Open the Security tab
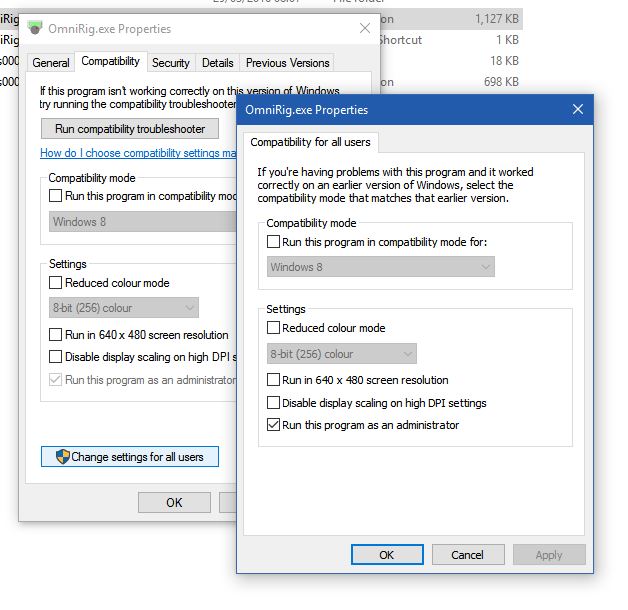The height and width of the screenshot is (610, 628). coord(171,63)
